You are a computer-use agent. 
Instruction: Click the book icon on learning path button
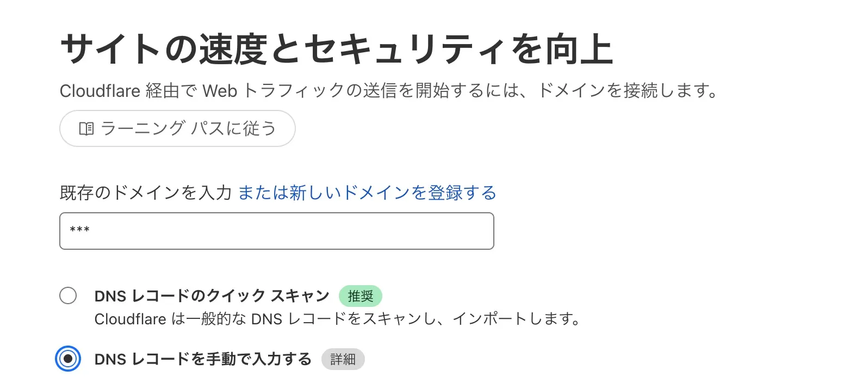pos(86,129)
